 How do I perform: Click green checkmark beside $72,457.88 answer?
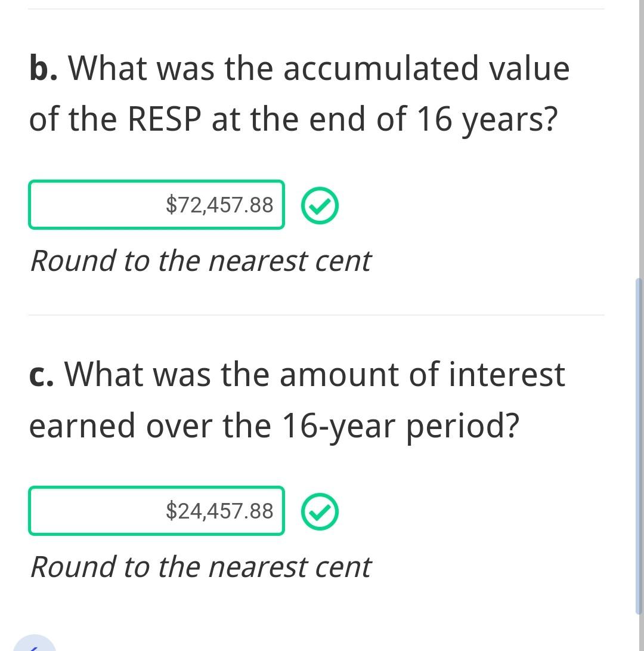(320, 206)
